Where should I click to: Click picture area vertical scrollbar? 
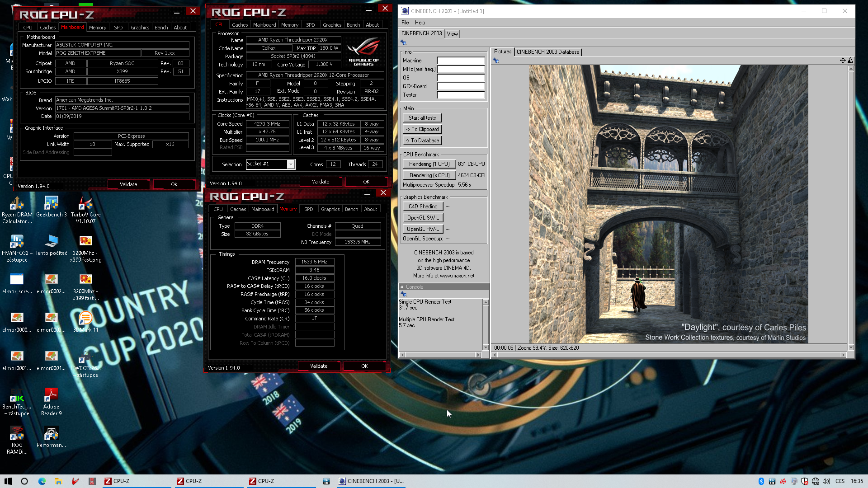(x=851, y=208)
